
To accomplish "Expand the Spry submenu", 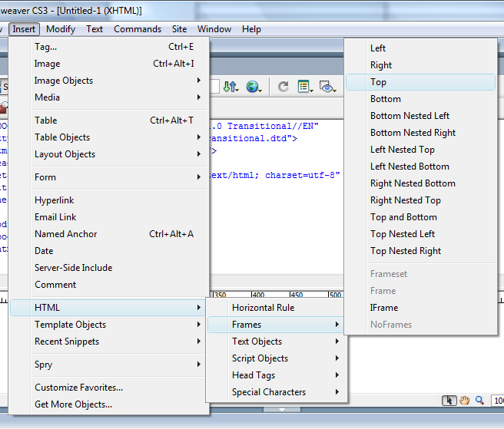I will 109,365.
